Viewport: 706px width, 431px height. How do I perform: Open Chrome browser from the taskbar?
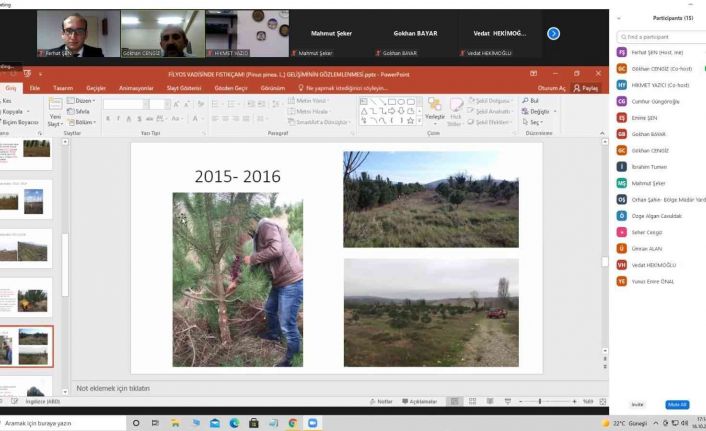292,423
